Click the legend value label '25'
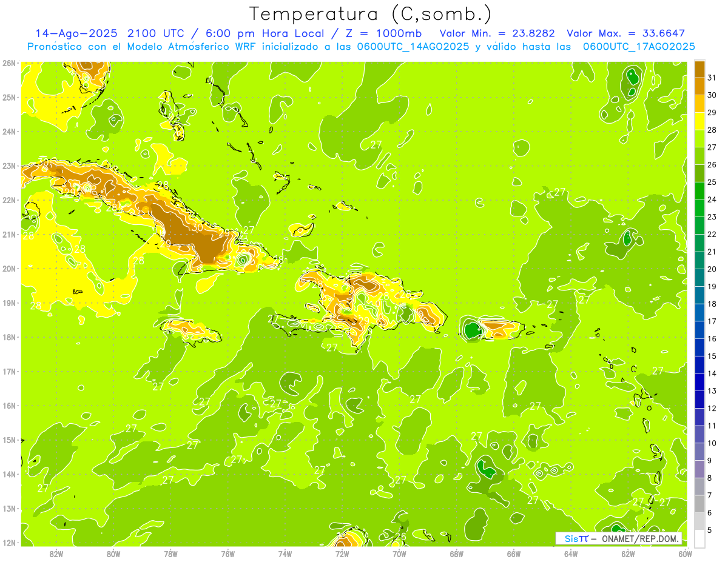The height and width of the screenshot is (562, 728). pos(712,182)
